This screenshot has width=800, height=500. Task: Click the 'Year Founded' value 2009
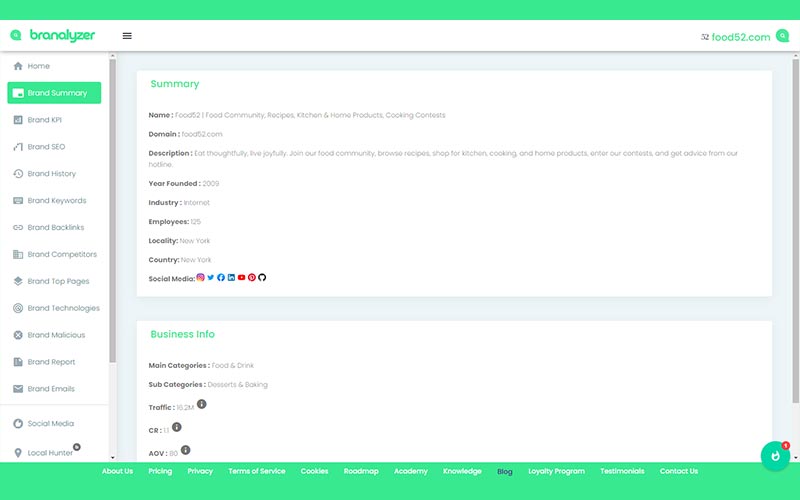point(211,184)
